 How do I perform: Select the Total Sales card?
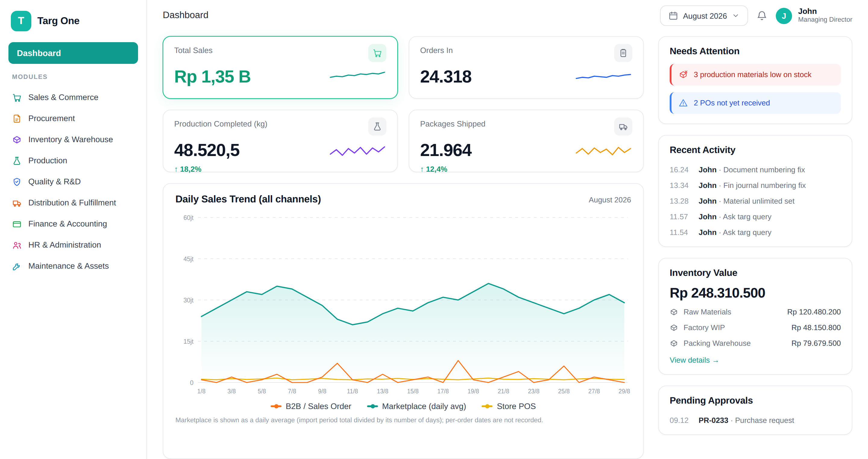pyautogui.click(x=280, y=67)
